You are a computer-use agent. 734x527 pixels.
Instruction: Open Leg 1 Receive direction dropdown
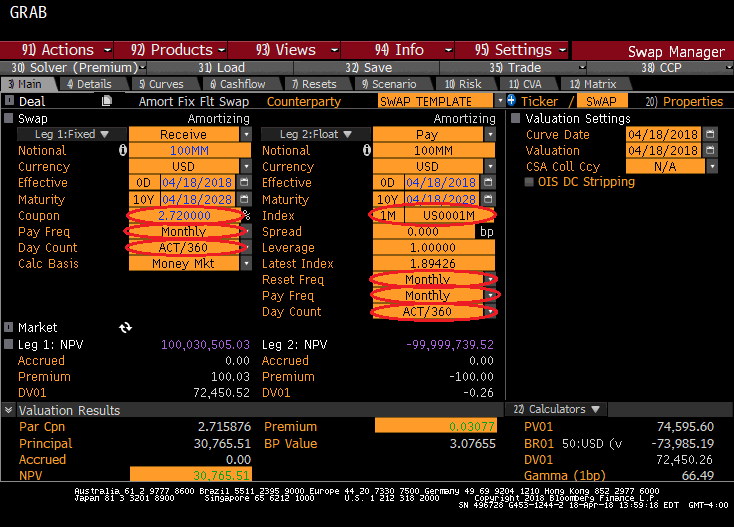tap(246, 135)
